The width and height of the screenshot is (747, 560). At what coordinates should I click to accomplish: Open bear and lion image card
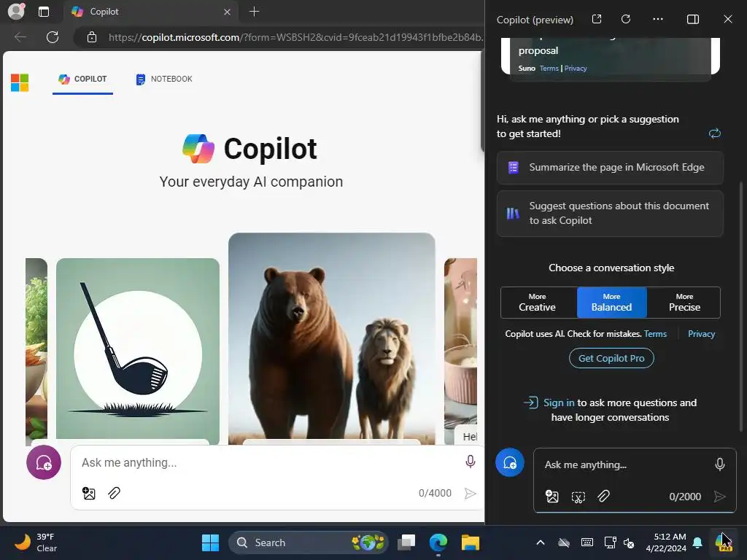pyautogui.click(x=332, y=338)
